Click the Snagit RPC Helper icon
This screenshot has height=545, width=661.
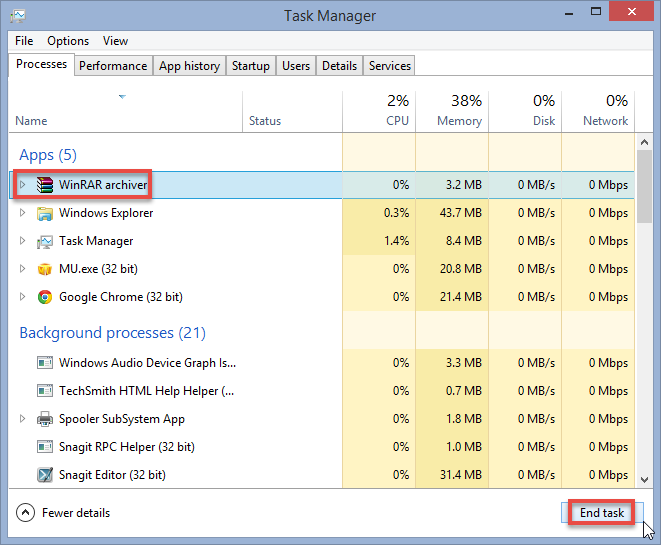[45, 447]
